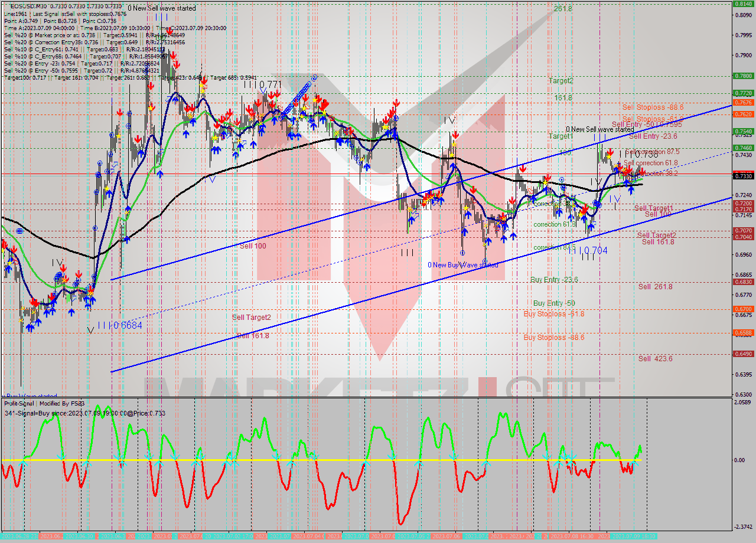Click the 'I I I 0.6684' wave label
The image size is (756, 543).
tap(120, 325)
